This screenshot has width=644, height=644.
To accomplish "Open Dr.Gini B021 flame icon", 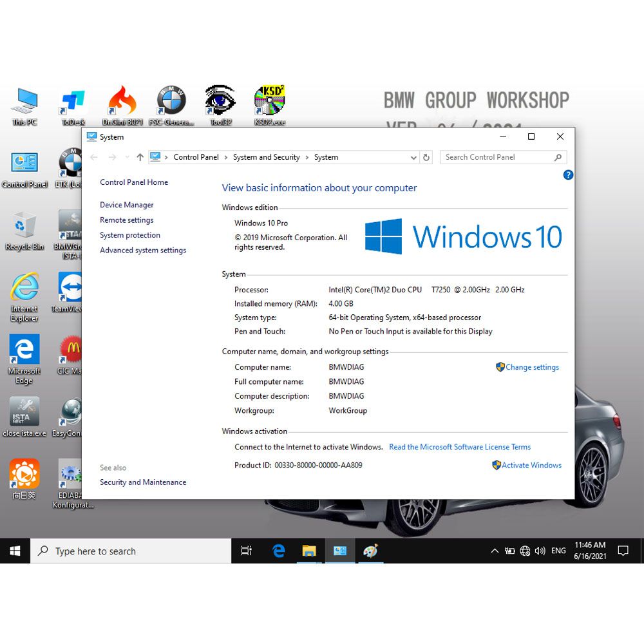I will [x=122, y=106].
